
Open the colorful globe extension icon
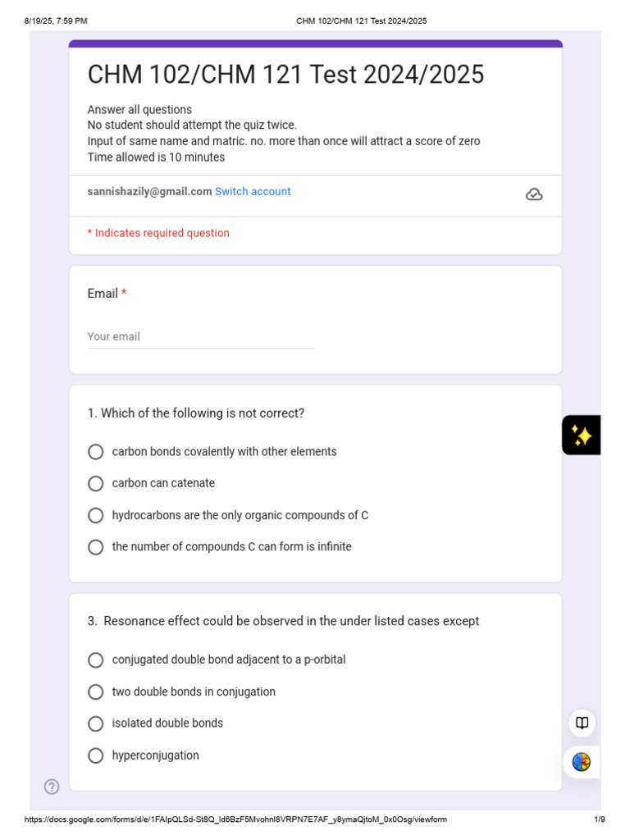tap(582, 762)
